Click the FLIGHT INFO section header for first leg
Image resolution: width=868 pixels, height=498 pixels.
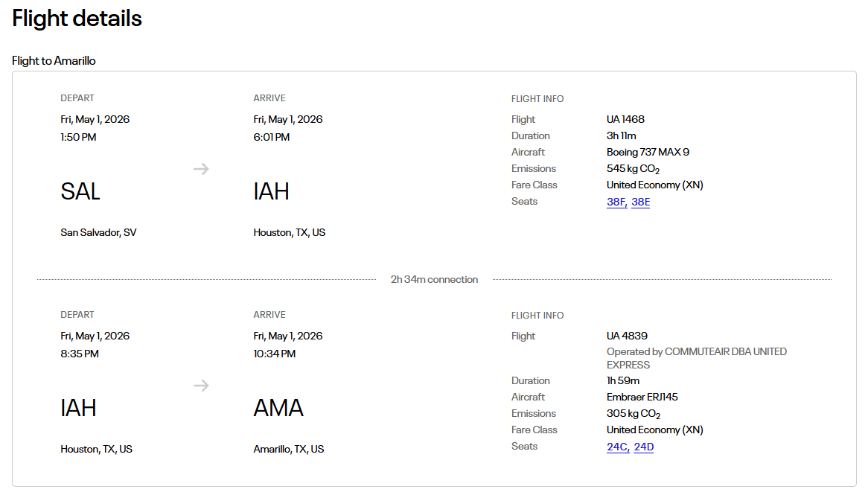tap(537, 98)
